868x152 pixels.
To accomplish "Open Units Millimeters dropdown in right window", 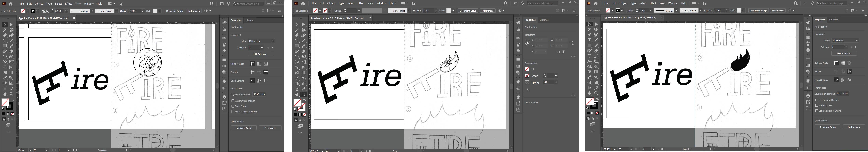I will click(845, 40).
